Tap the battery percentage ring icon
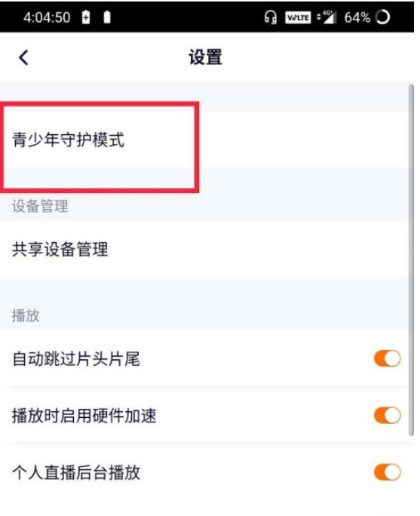Image resolution: width=420 pixels, height=516 pixels. (382, 17)
